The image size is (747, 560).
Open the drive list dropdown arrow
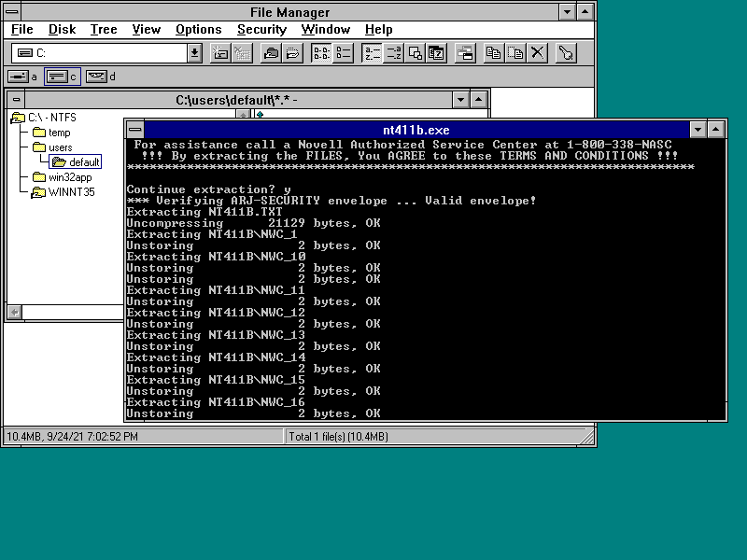click(x=194, y=53)
